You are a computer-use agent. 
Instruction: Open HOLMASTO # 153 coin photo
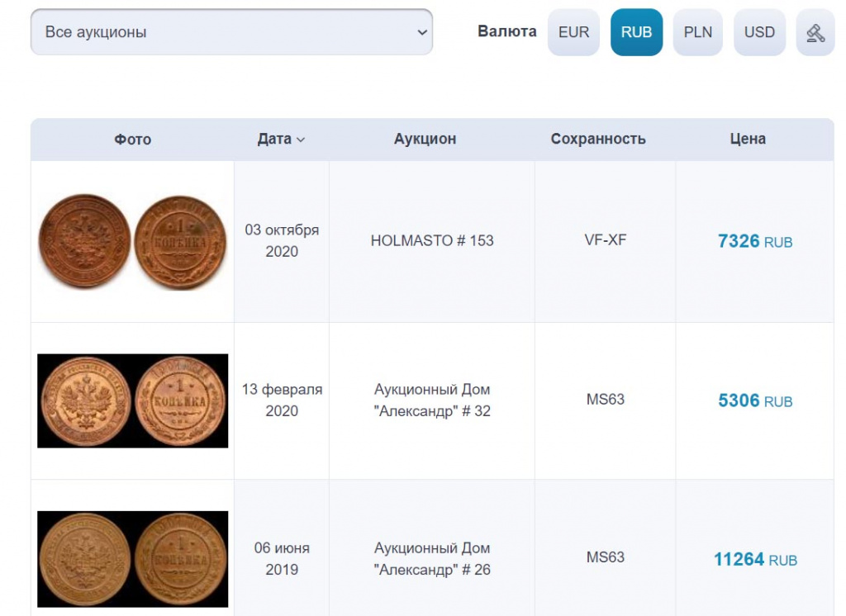[132, 241]
